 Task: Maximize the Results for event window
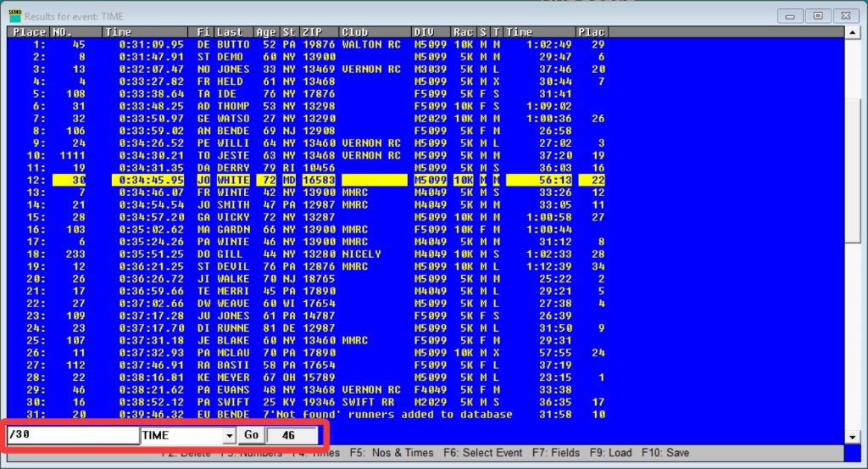(x=818, y=16)
